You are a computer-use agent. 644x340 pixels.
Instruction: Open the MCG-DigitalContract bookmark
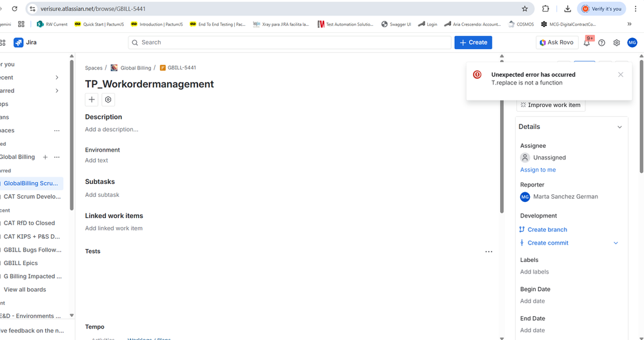[x=569, y=25]
